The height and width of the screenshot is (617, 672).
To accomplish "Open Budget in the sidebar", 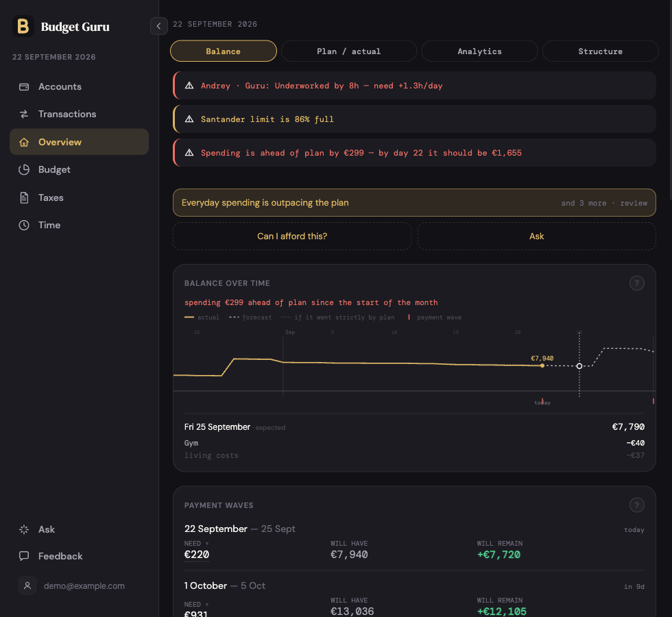I will [80, 170].
